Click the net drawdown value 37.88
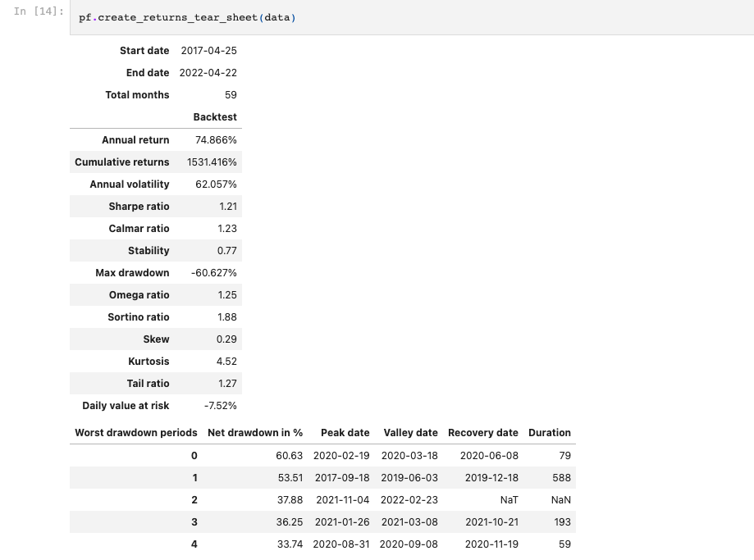Screen dimensions: 754x560 click(290, 499)
